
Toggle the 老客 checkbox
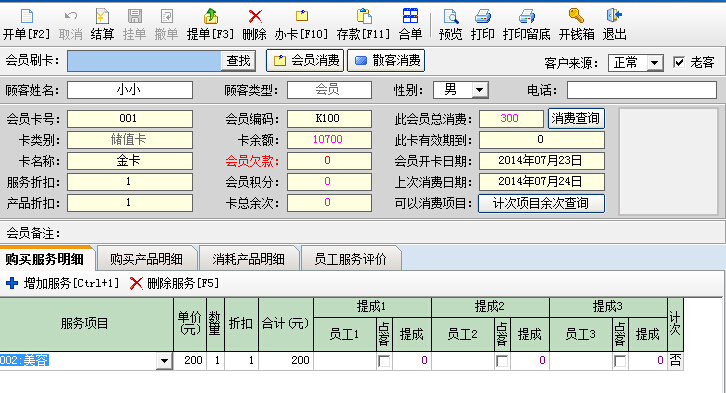click(x=679, y=62)
